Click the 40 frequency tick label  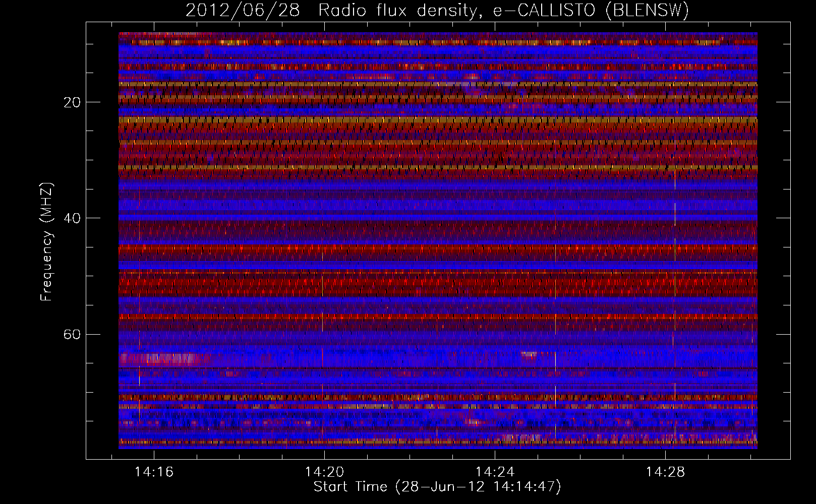click(x=72, y=218)
